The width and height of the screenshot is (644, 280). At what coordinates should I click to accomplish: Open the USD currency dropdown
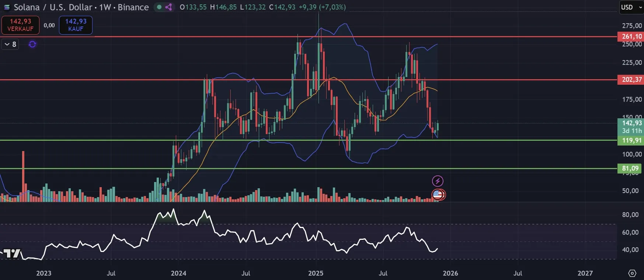coord(631,7)
